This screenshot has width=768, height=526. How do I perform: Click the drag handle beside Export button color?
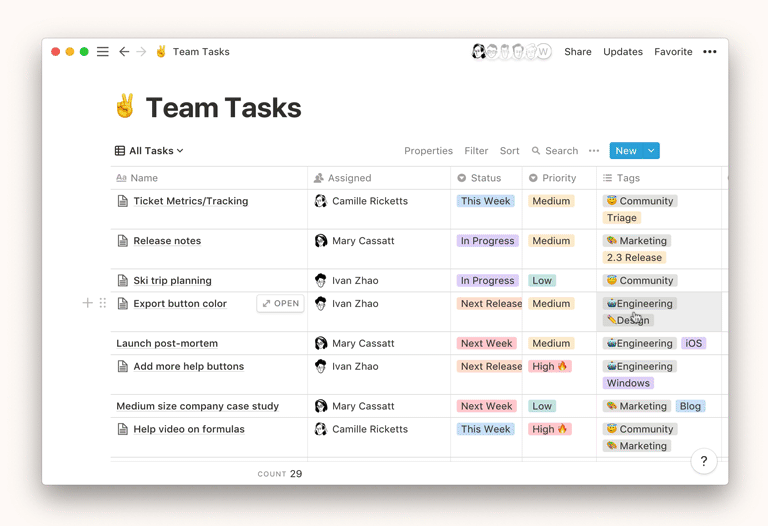102,303
